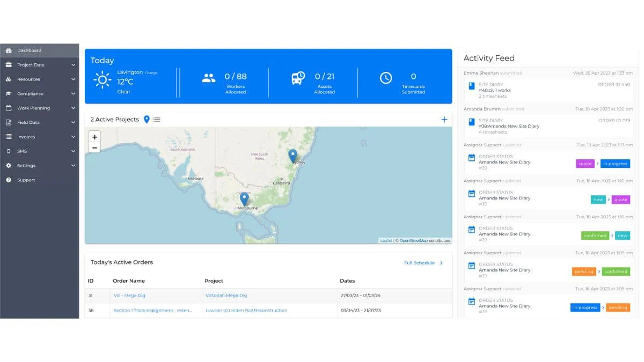The height and width of the screenshot is (362, 644).
Task: Expand the Resources menu chevron
Action: click(x=73, y=79)
